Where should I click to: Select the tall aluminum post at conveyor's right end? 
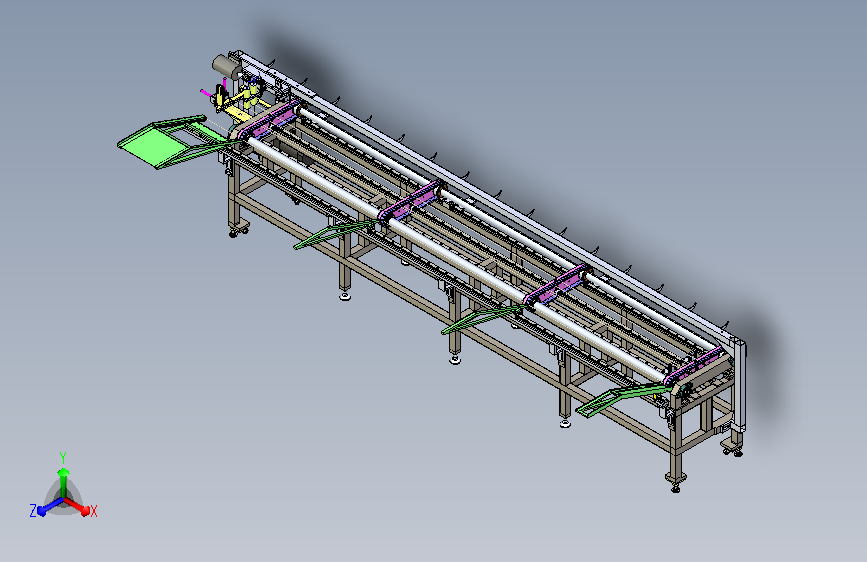coord(739,386)
